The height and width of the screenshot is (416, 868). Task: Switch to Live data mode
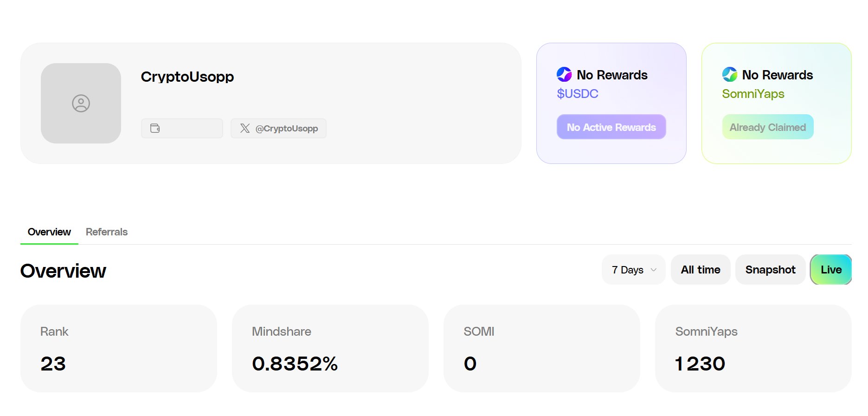pyautogui.click(x=830, y=270)
